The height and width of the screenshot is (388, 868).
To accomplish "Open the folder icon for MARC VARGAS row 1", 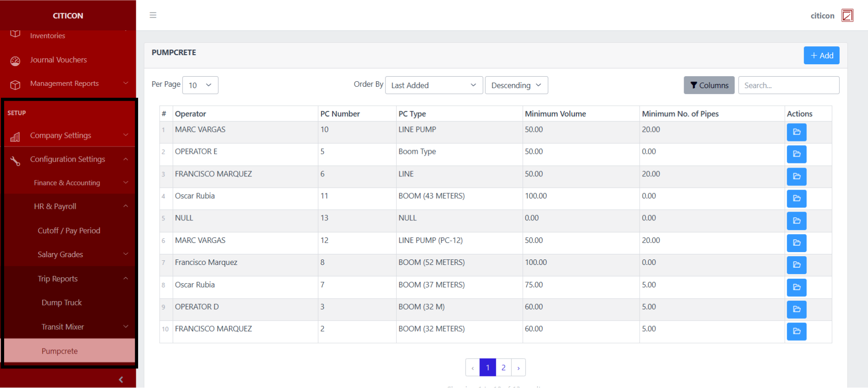I will tap(796, 132).
